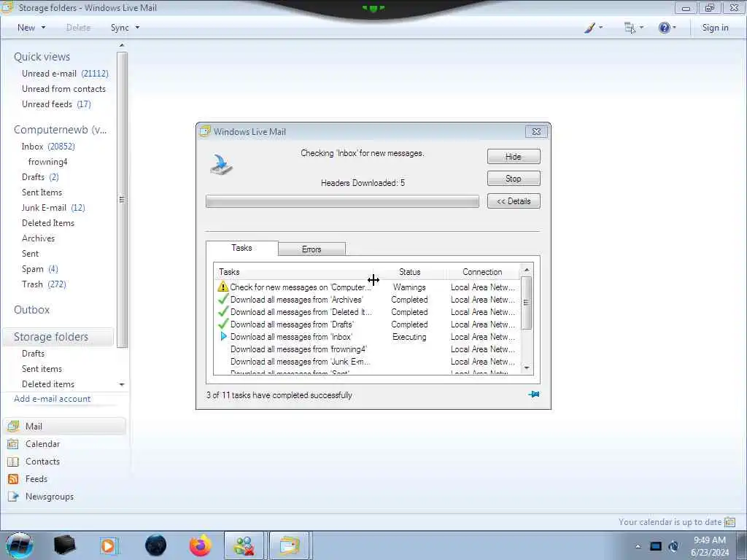Click the Contacts book icon
The width and height of the screenshot is (747, 560).
[x=13, y=462]
